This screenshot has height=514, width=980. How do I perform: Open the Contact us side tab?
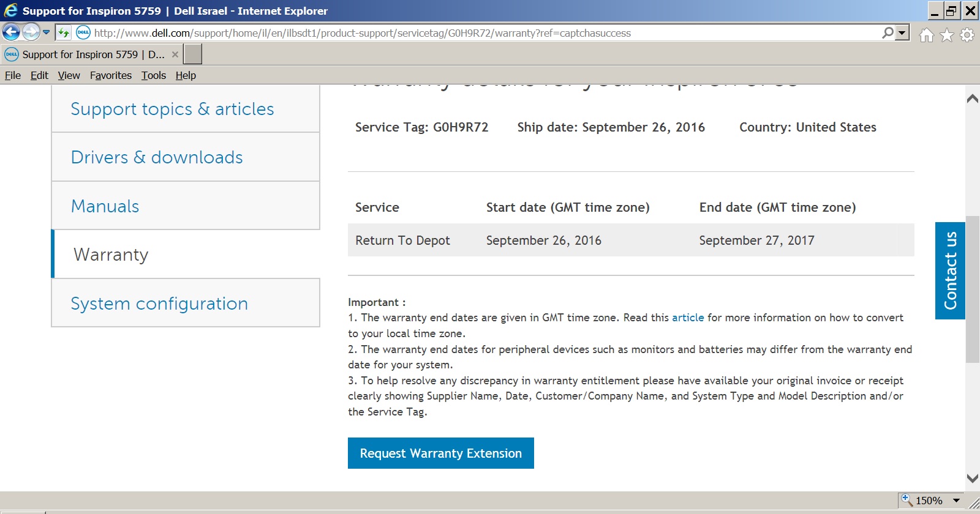[x=950, y=270]
